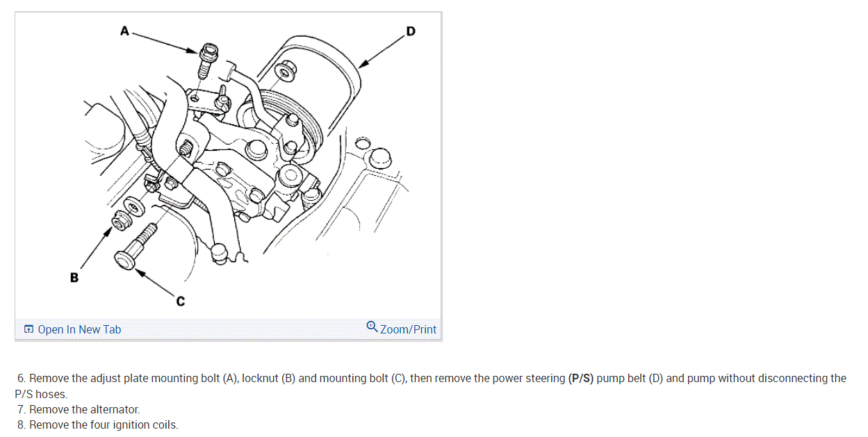Click label C in the diagram
Viewport: 868px width, 437px height.
click(180, 301)
